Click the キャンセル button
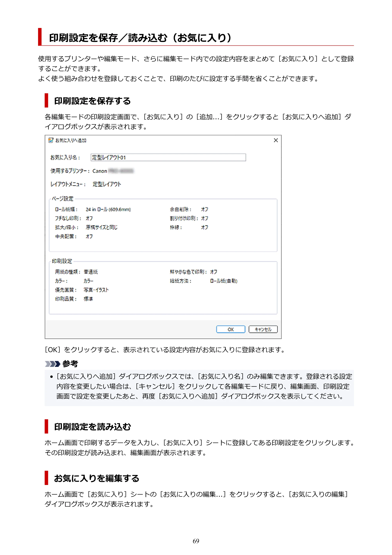Image resolution: width=392 pixels, height=555 pixels. (263, 329)
